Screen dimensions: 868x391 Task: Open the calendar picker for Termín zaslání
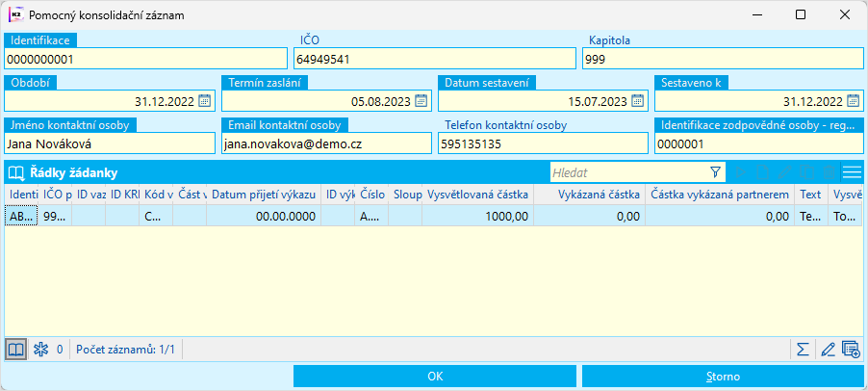421,101
